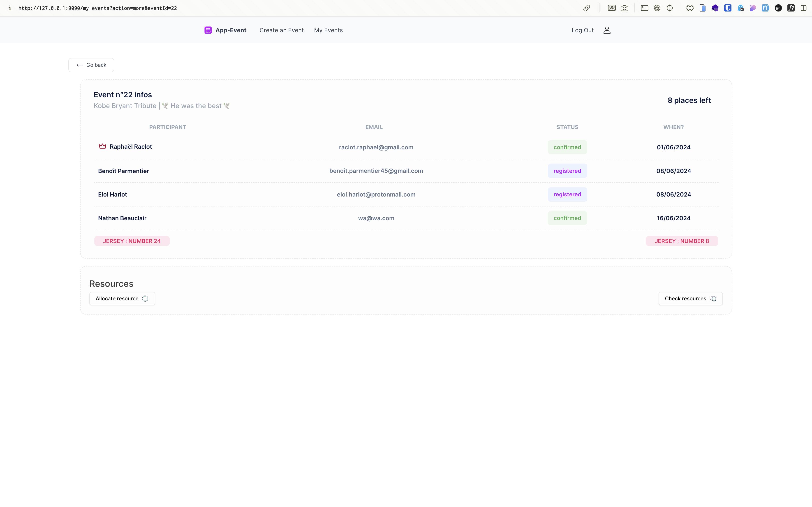Open the extensions puzzle piece icon
The width and height of the screenshot is (812, 507).
coord(690,8)
